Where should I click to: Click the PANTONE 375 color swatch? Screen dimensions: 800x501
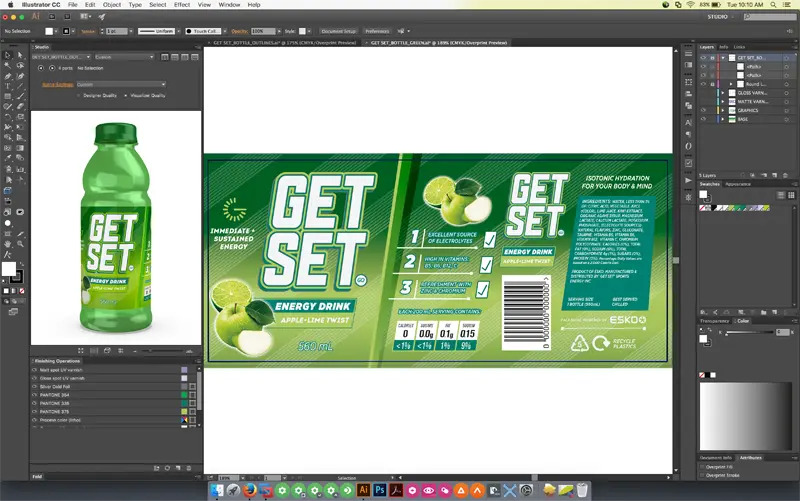tap(183, 411)
